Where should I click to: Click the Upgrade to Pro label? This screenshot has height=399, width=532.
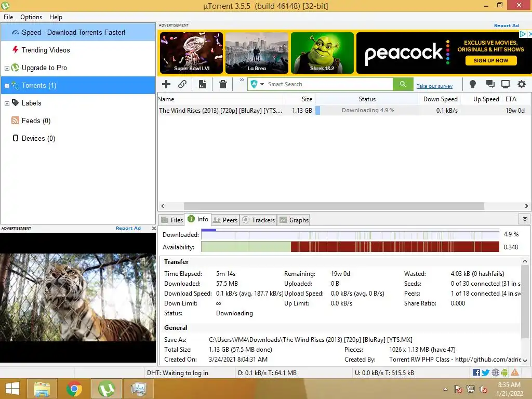tap(44, 68)
